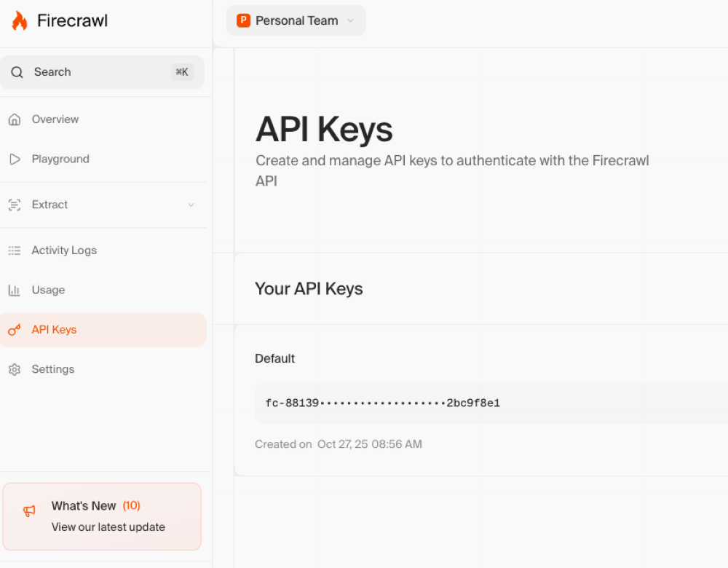Click the Playground play icon
This screenshot has width=728, height=568.
click(15, 159)
